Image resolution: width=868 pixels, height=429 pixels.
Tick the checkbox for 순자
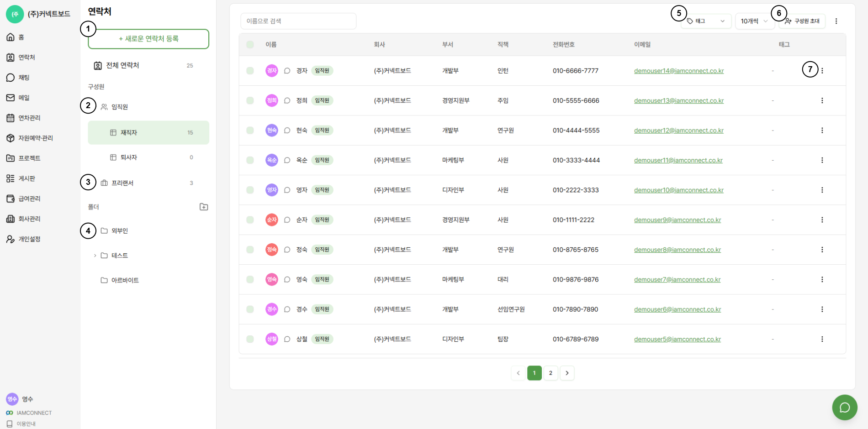tap(250, 220)
